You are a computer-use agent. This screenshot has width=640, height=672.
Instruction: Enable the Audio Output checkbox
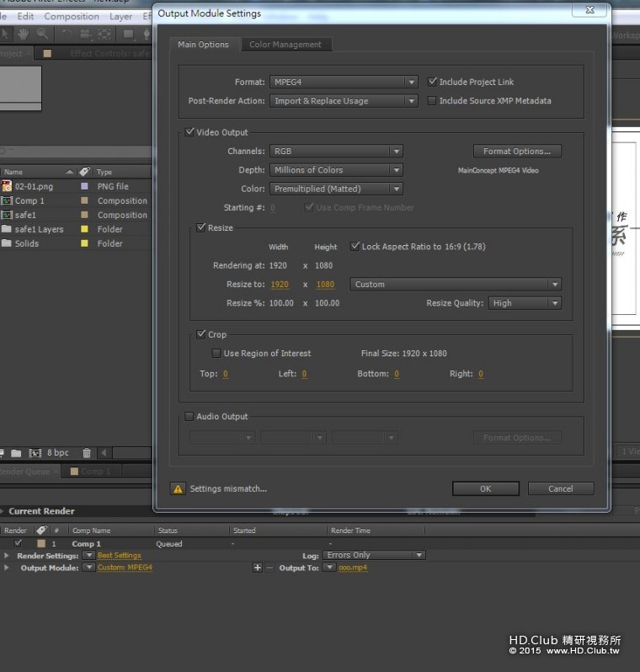[x=189, y=416]
